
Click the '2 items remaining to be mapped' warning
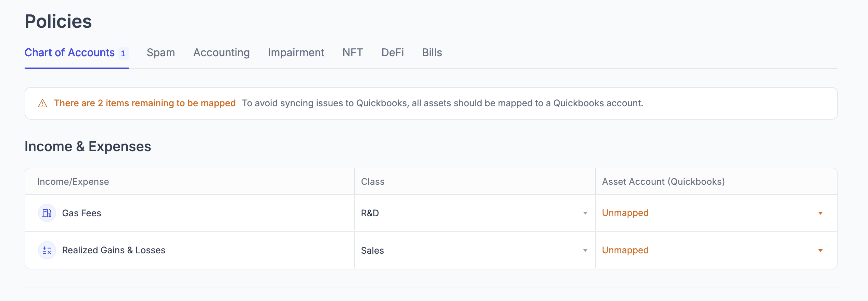pos(144,103)
